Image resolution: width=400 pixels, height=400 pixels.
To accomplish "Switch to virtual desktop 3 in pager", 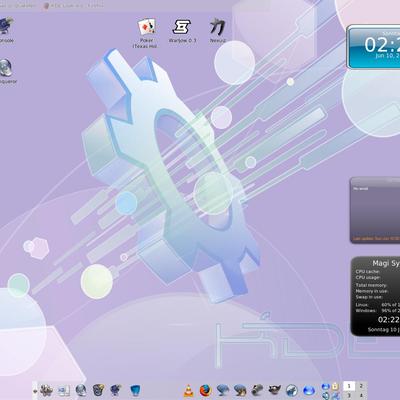I will point(349,395).
